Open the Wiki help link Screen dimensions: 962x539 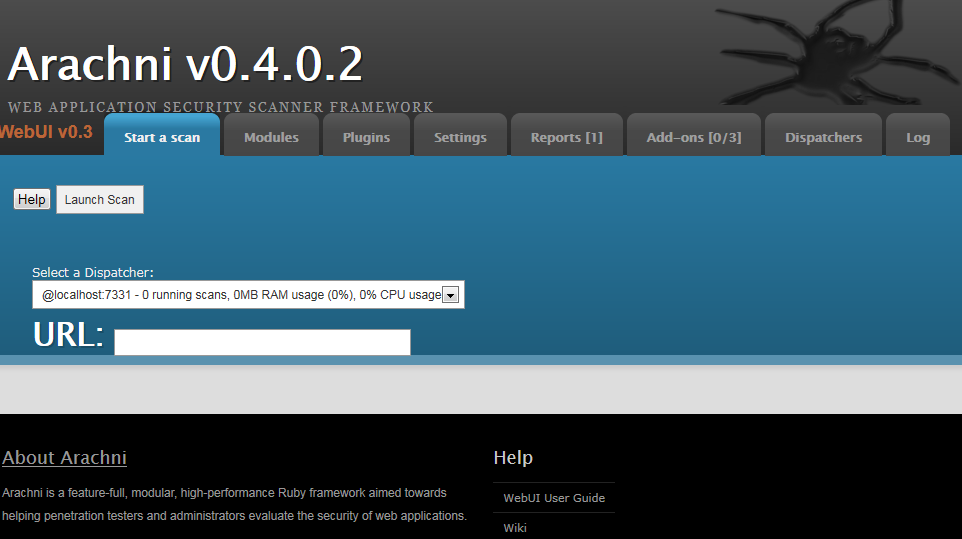(515, 527)
